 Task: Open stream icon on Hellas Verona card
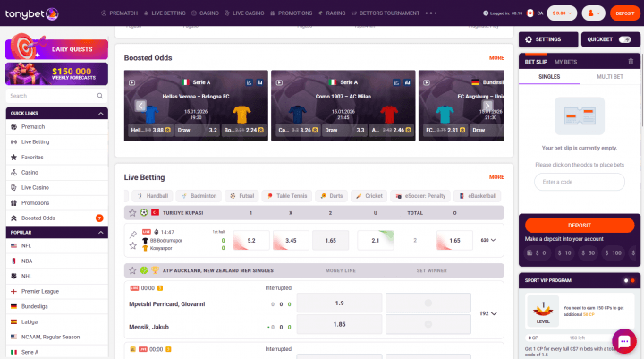[131, 82]
